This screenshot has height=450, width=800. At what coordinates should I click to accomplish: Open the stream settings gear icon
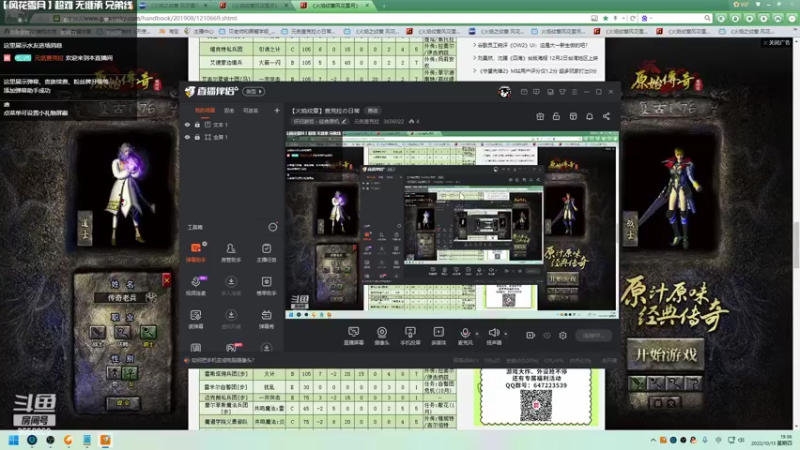pyautogui.click(x=563, y=335)
